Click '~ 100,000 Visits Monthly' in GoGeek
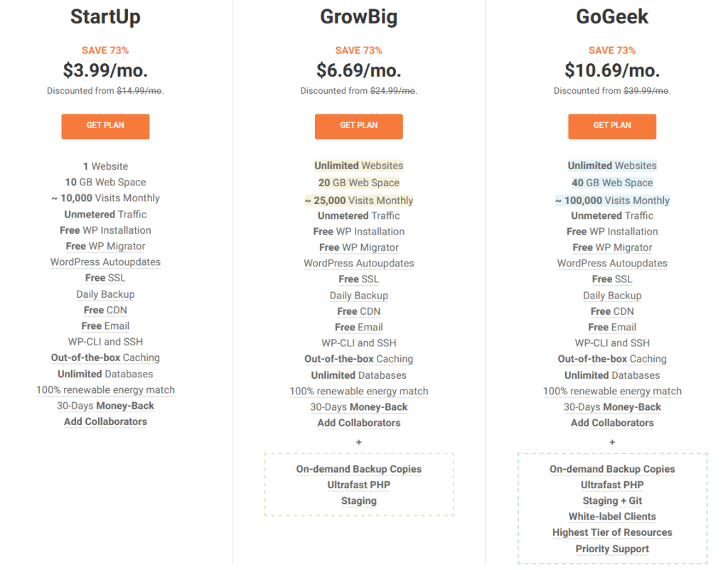This screenshot has width=728, height=570. pos(612,200)
